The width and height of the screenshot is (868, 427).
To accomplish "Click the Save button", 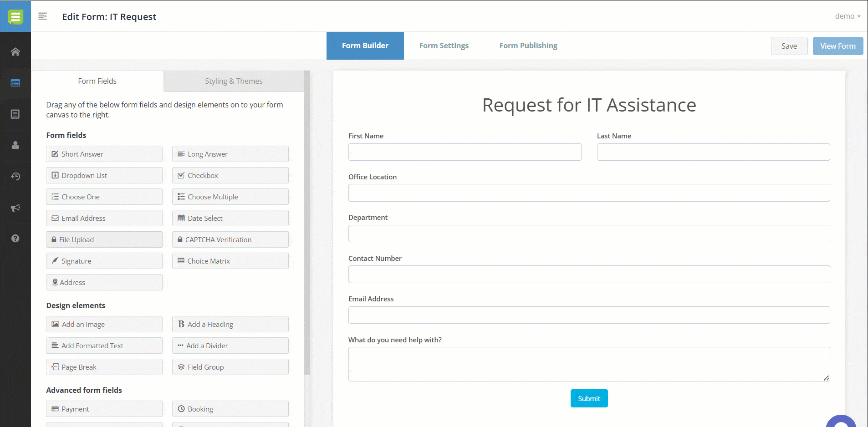I will click(x=789, y=46).
